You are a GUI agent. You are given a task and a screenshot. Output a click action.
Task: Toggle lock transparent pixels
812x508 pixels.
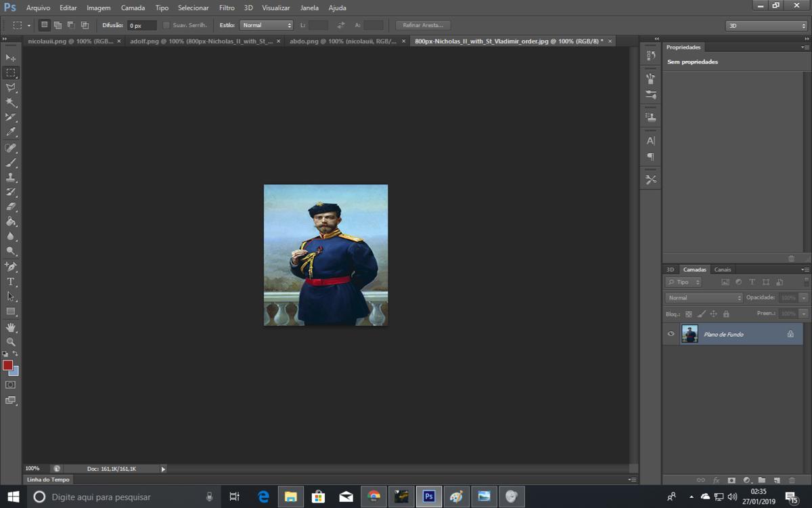pyautogui.click(x=689, y=314)
